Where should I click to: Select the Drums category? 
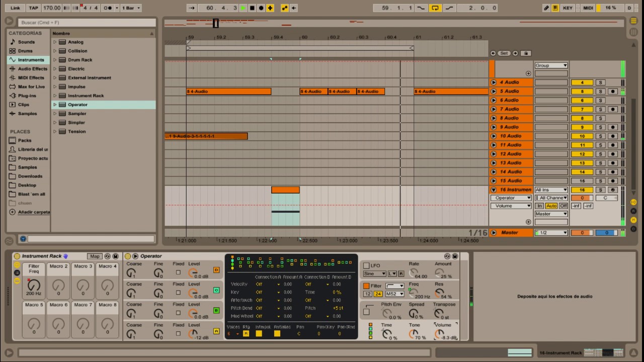(25, 51)
